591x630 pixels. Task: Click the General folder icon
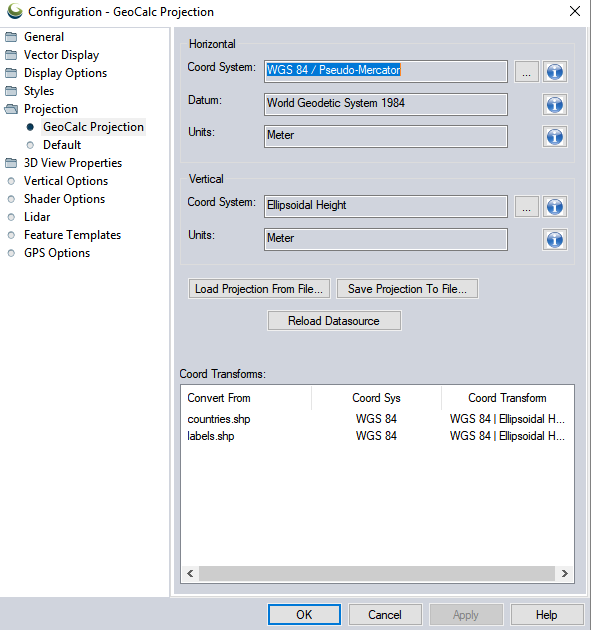tap(11, 37)
